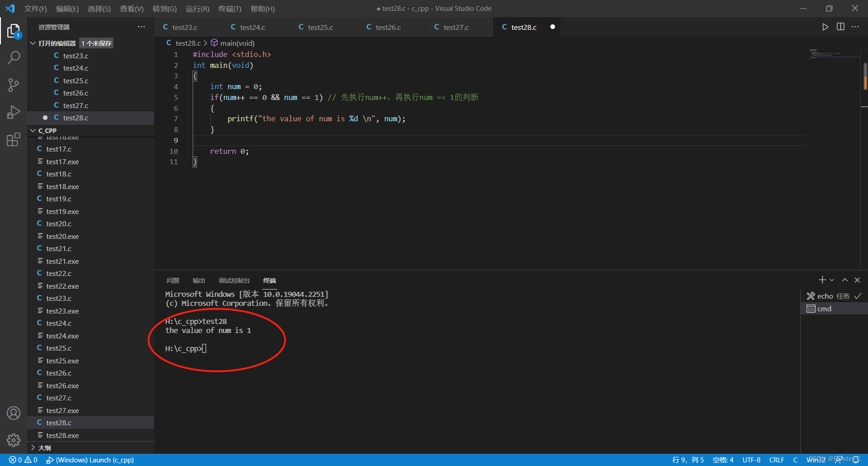
Task: Switch to the Output panel tab
Action: 199,281
